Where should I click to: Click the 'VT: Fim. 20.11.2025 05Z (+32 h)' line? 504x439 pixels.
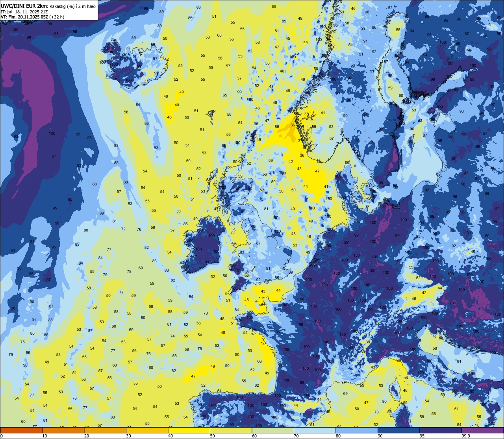[33, 17]
